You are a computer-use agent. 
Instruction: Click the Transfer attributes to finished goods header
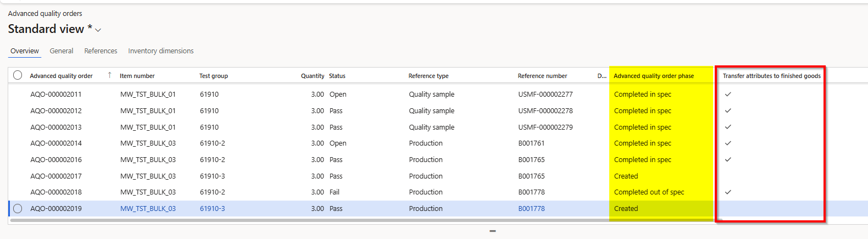[771, 76]
